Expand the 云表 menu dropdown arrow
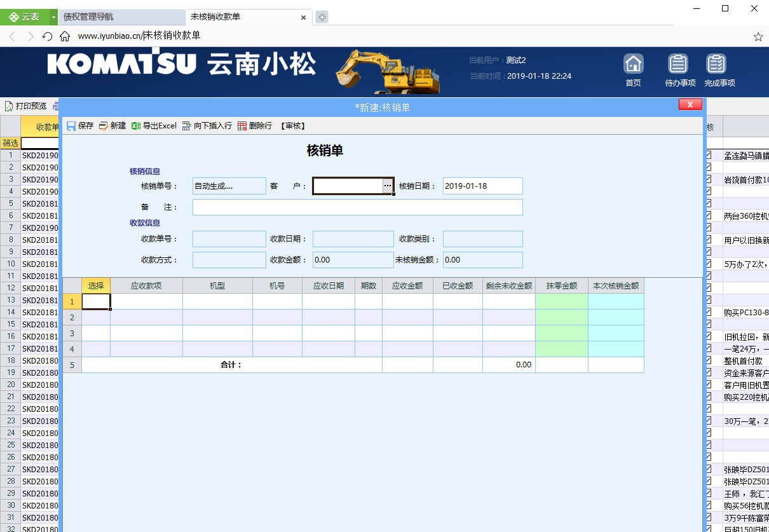Screen dimensions: 769x532 click(x=53, y=17)
